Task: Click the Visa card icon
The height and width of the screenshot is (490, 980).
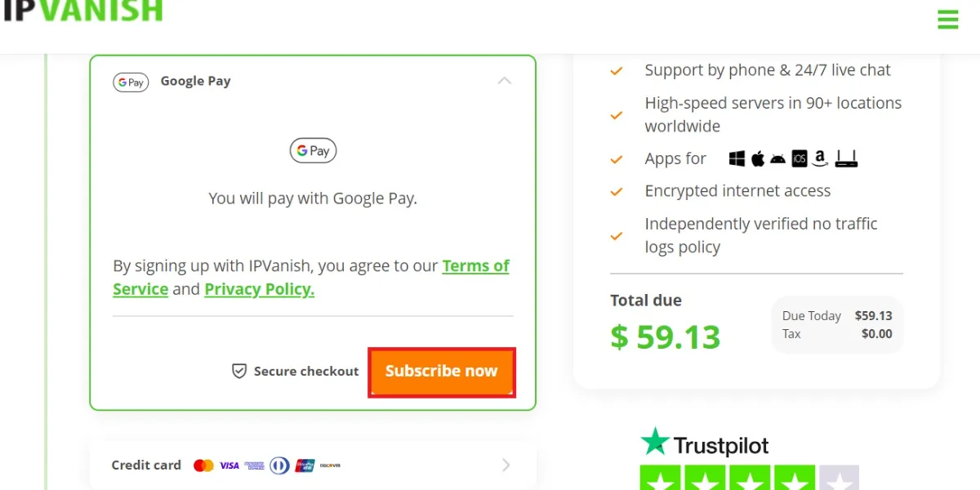Action: [x=229, y=465]
